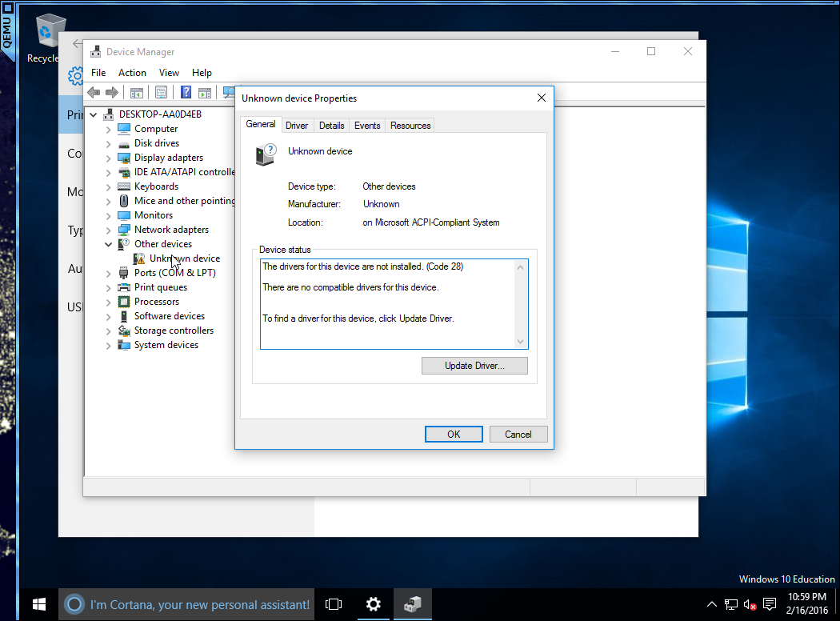Expand the Keyboards node
The width and height of the screenshot is (840, 621).
[x=108, y=187]
